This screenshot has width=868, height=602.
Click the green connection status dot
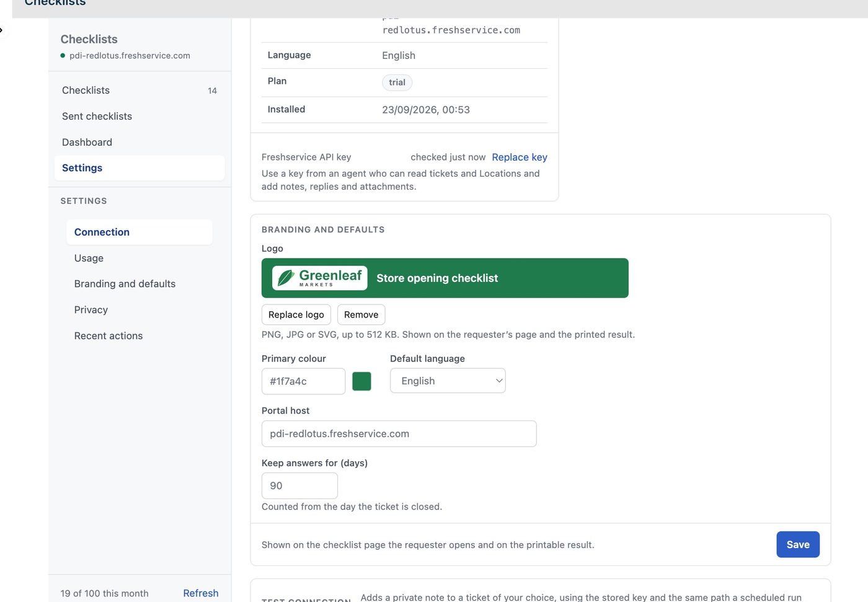63,56
